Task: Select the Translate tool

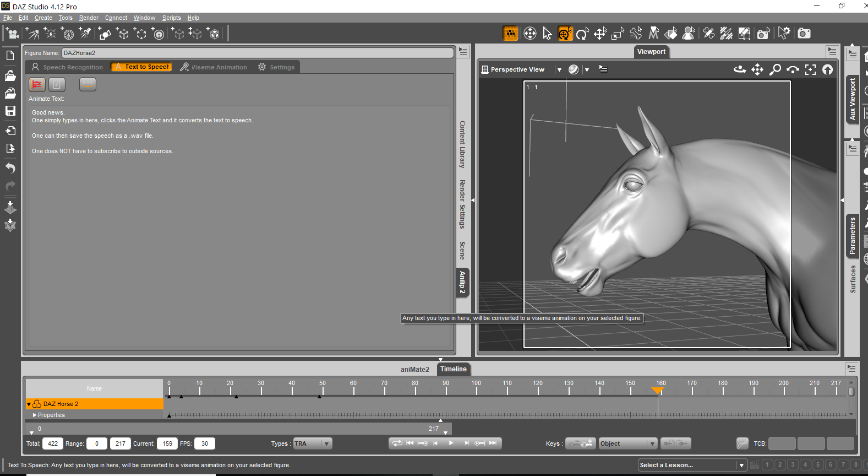Action: [x=600, y=34]
